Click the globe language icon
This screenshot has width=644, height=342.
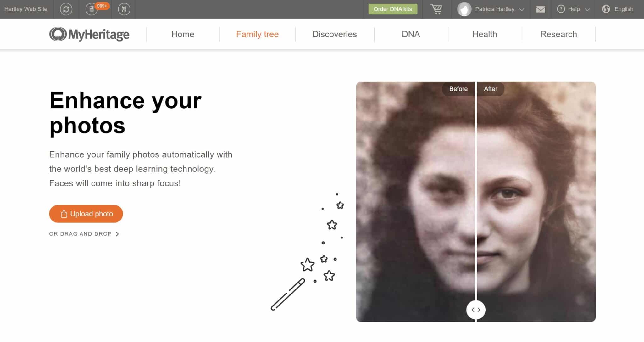tap(605, 9)
